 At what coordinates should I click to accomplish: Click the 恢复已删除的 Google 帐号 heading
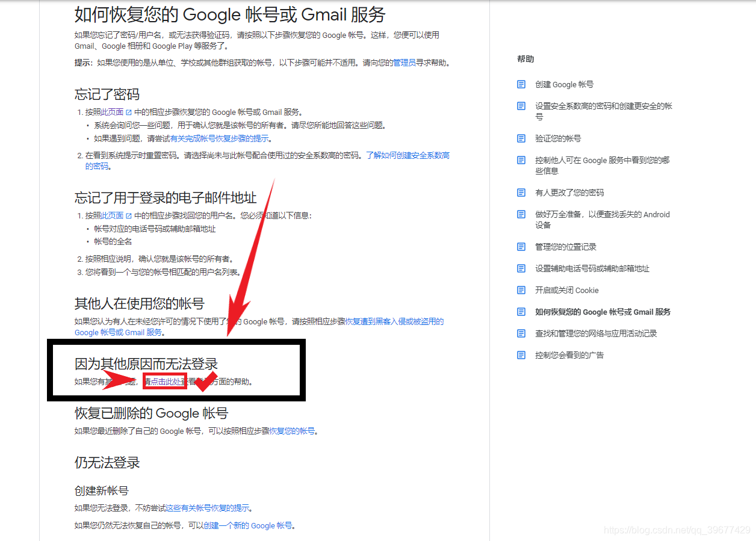(152, 413)
